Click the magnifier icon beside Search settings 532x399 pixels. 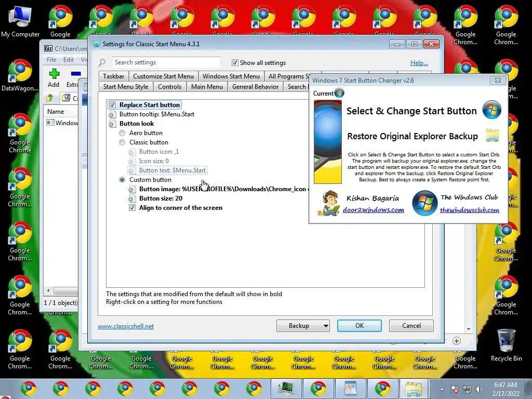click(102, 62)
